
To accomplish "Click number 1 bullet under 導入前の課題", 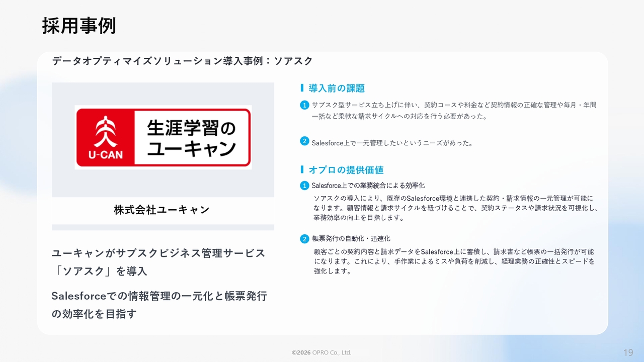I will click(x=304, y=105).
